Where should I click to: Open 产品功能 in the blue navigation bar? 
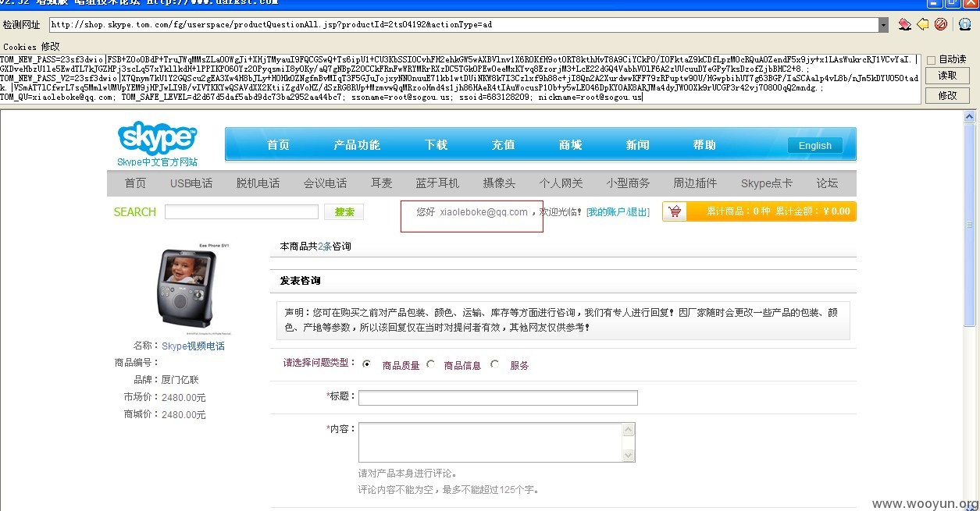pos(357,145)
